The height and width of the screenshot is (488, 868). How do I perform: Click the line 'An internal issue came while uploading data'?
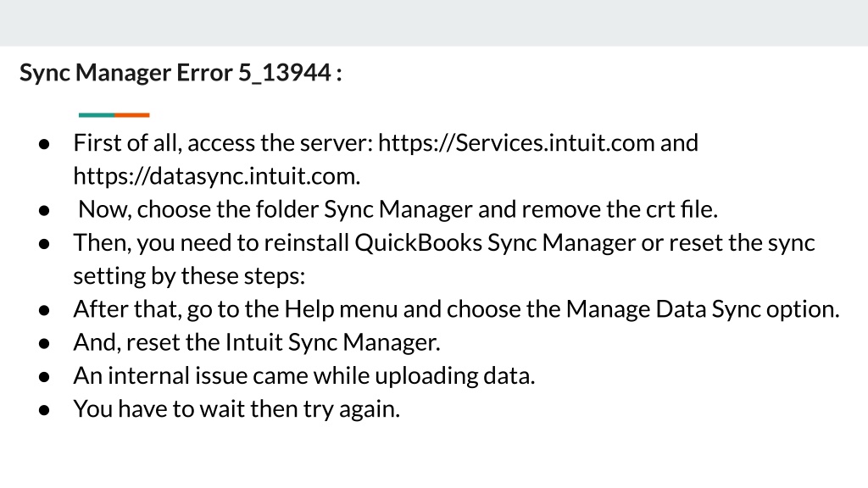(304, 375)
